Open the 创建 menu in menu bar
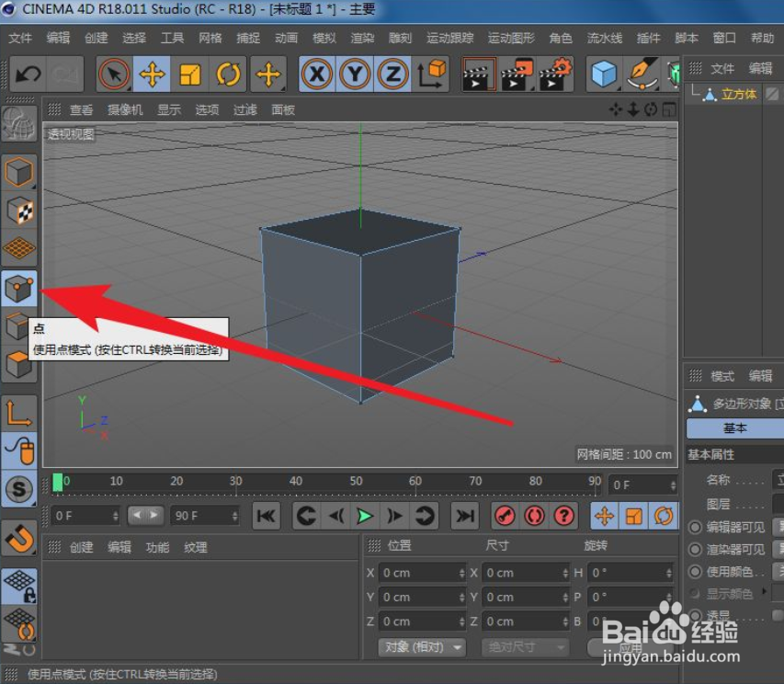 point(97,38)
